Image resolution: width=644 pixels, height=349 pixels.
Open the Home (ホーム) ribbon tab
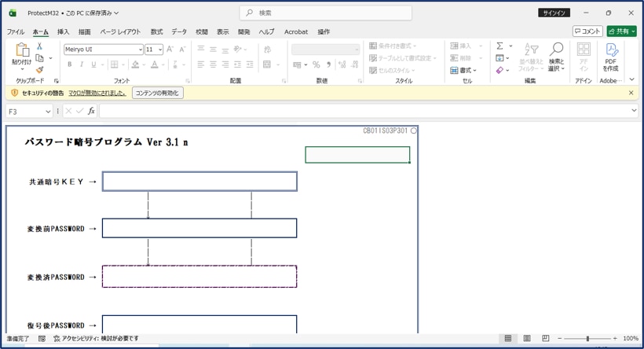coord(41,31)
